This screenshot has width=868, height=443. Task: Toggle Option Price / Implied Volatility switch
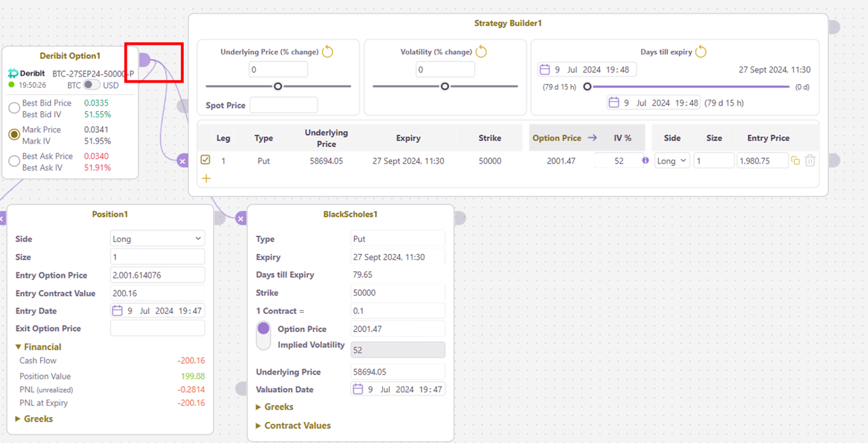pyautogui.click(x=264, y=336)
